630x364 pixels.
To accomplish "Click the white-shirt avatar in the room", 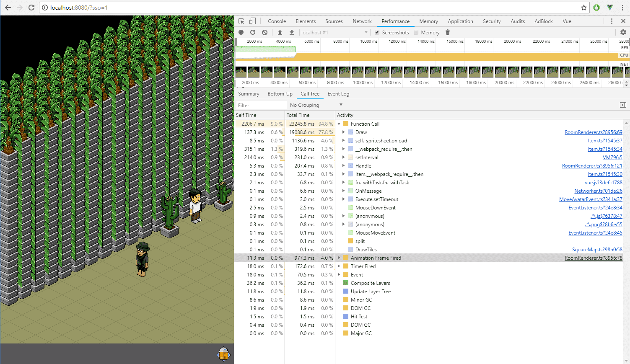I will pos(195,205).
